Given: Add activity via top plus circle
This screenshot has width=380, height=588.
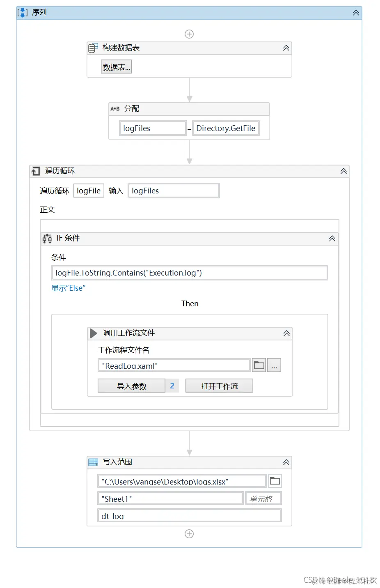Looking at the screenshot, I should 189,34.
